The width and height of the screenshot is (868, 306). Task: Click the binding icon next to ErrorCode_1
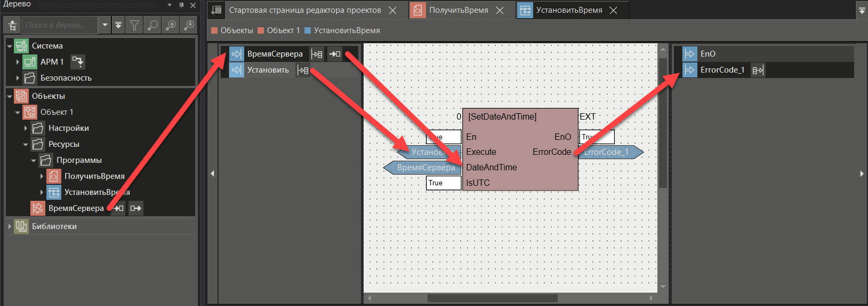pyautogui.click(x=758, y=70)
